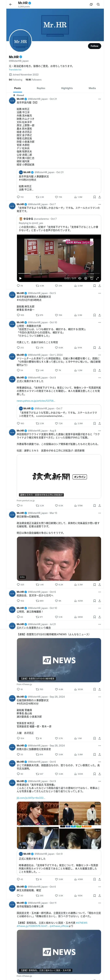Image resolution: width=110 pixels, height=980 pixels.
Task: Open the Yomiuri Shimbun article card
Action: 59,476
